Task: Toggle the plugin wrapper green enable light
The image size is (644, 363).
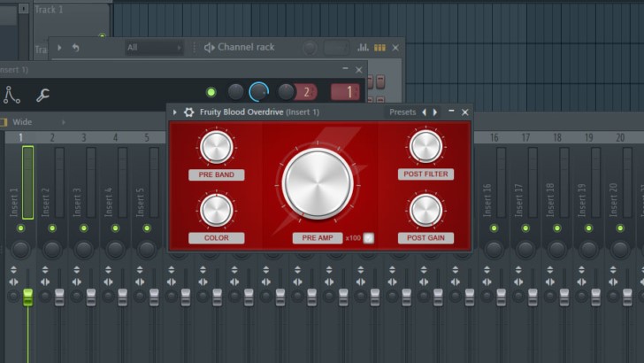Action: 211,92
